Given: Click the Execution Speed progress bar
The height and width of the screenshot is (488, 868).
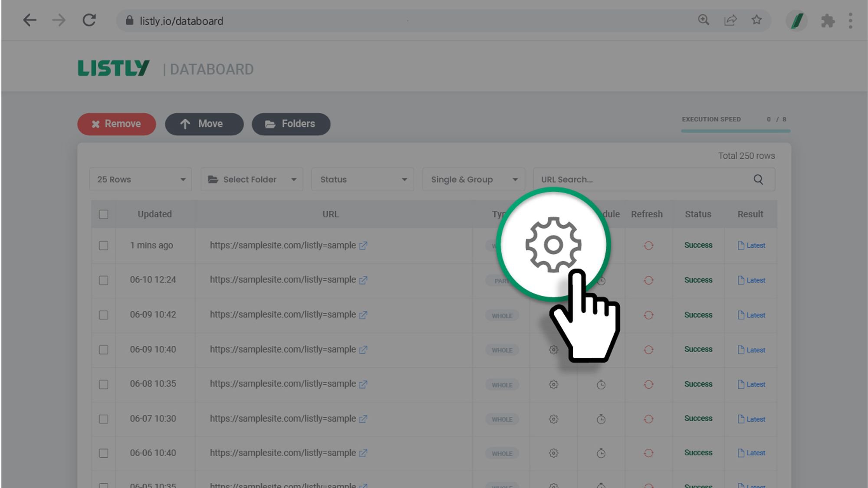Looking at the screenshot, I should 735,131.
